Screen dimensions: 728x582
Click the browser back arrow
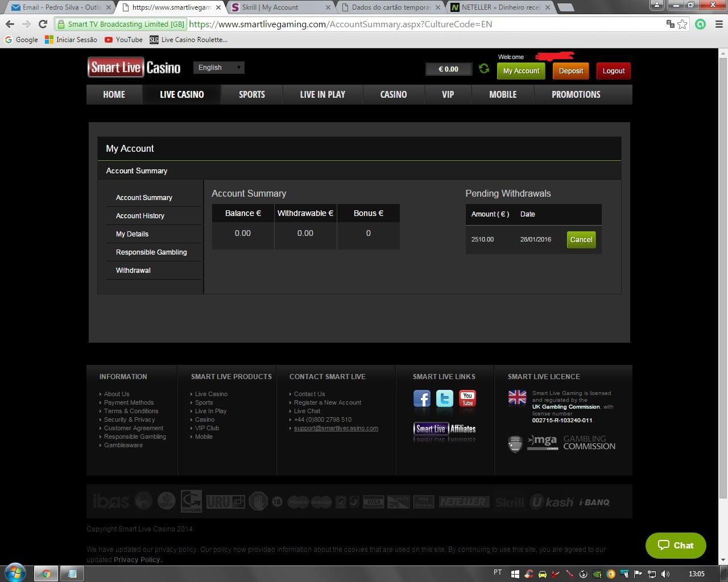10,24
